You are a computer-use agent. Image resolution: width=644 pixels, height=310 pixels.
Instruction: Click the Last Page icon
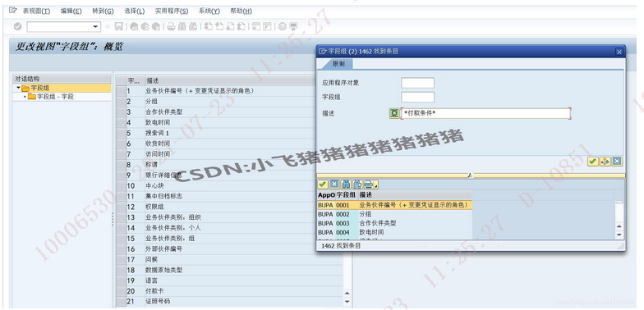(241, 26)
